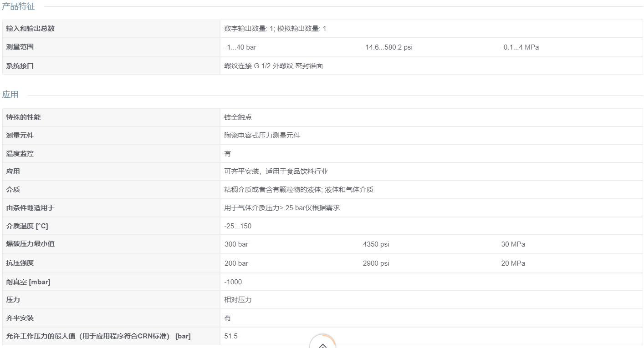This screenshot has height=348, width=644.
Task: Click the 测量范围 row label
Action: pyautogui.click(x=20, y=47)
